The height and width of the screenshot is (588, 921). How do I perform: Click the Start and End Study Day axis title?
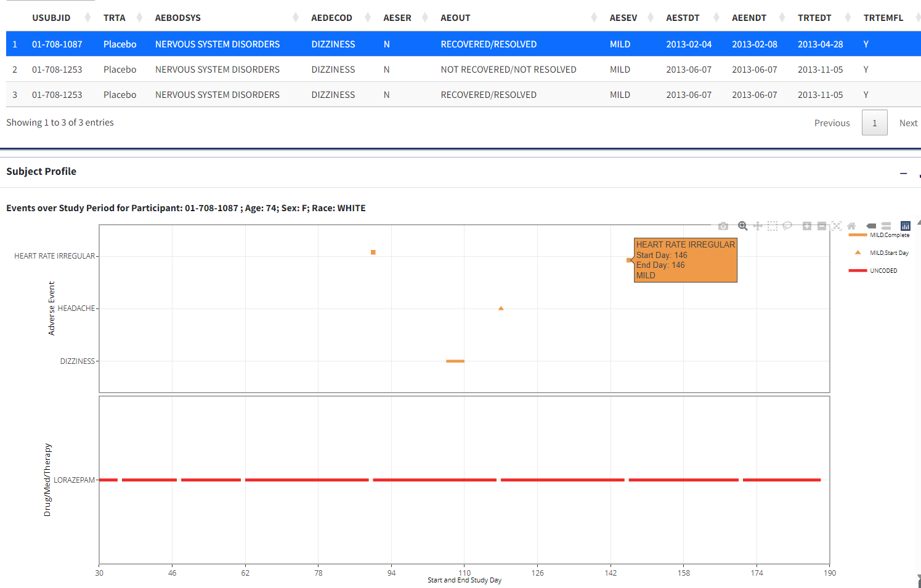465,580
